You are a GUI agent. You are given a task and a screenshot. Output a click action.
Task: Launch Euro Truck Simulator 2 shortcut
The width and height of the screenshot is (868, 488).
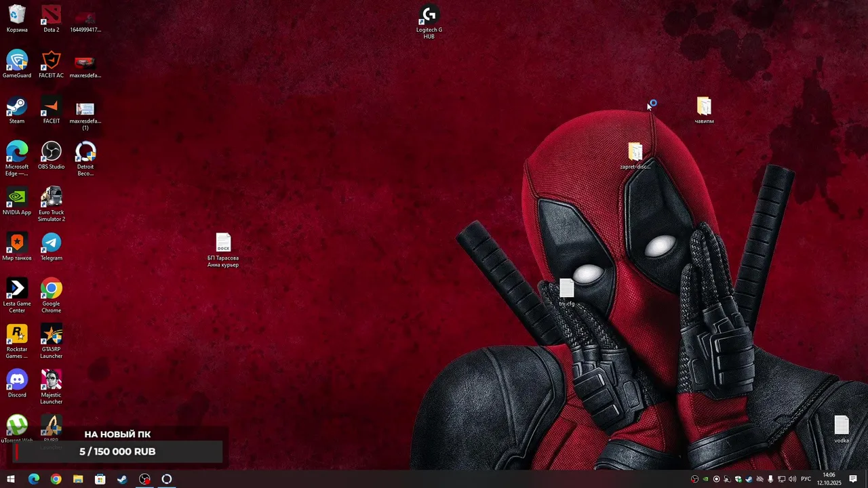(52, 204)
